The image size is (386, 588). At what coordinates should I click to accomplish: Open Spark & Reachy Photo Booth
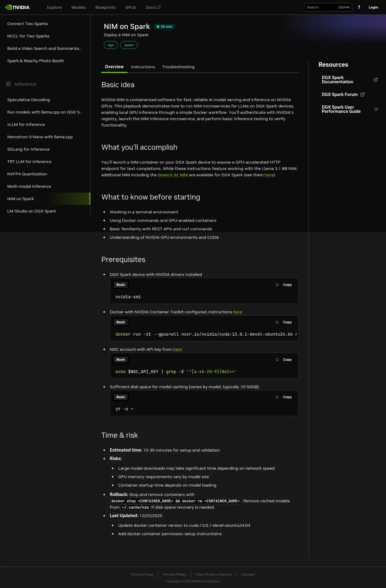(36, 61)
